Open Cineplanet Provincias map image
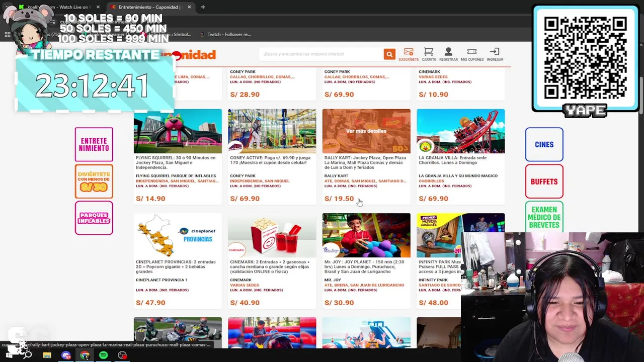 [178, 235]
